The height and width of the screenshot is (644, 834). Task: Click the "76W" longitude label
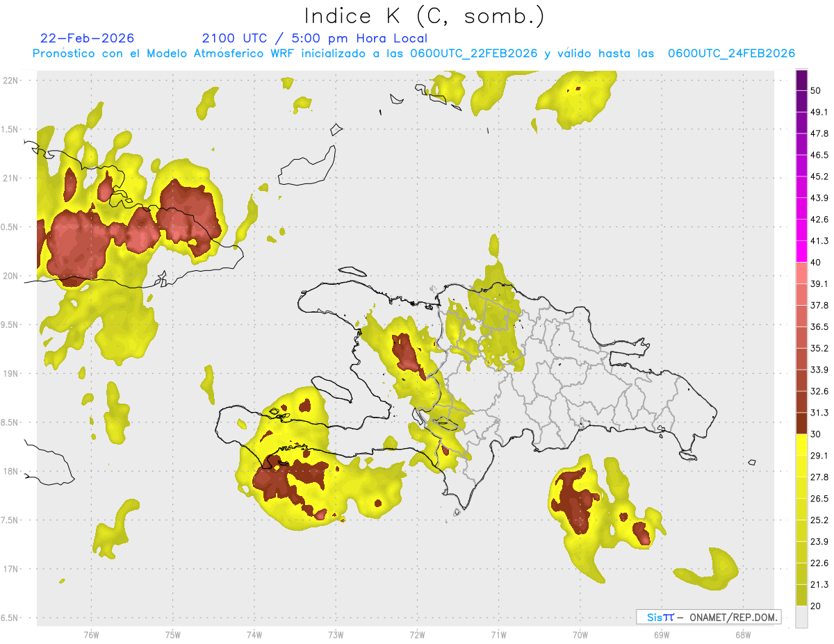point(91,634)
